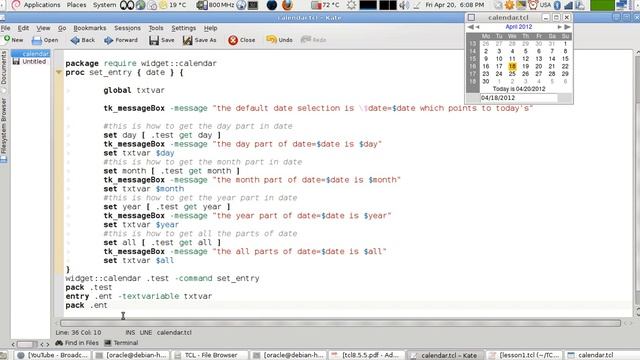The height and width of the screenshot is (360, 640).
Task: Open the Edit menu
Action: click(x=23, y=28)
